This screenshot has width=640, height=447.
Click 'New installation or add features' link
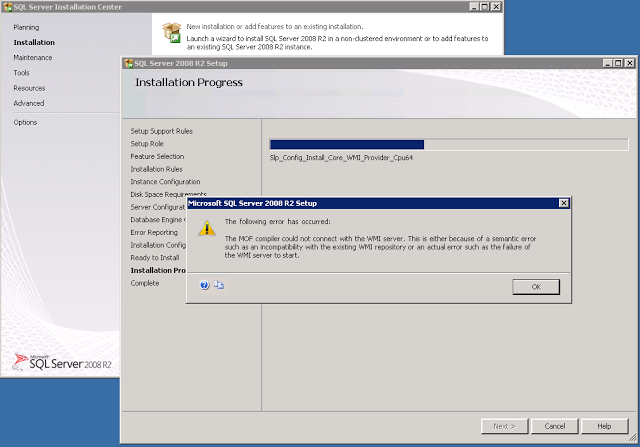click(x=275, y=27)
